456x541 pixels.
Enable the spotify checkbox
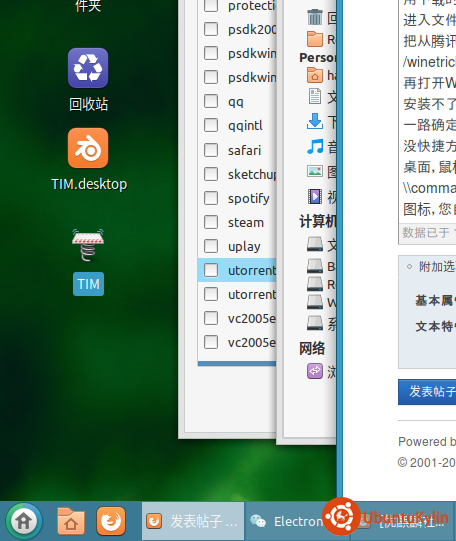(211, 198)
